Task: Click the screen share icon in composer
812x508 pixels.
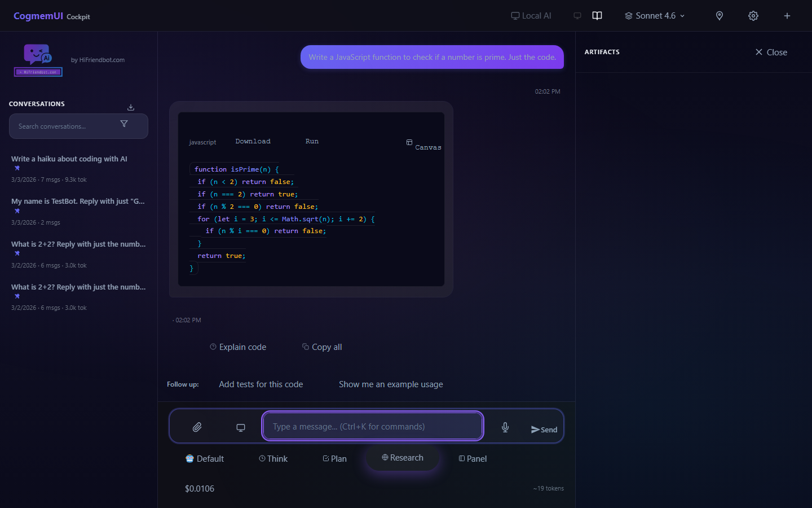Action: click(x=241, y=427)
